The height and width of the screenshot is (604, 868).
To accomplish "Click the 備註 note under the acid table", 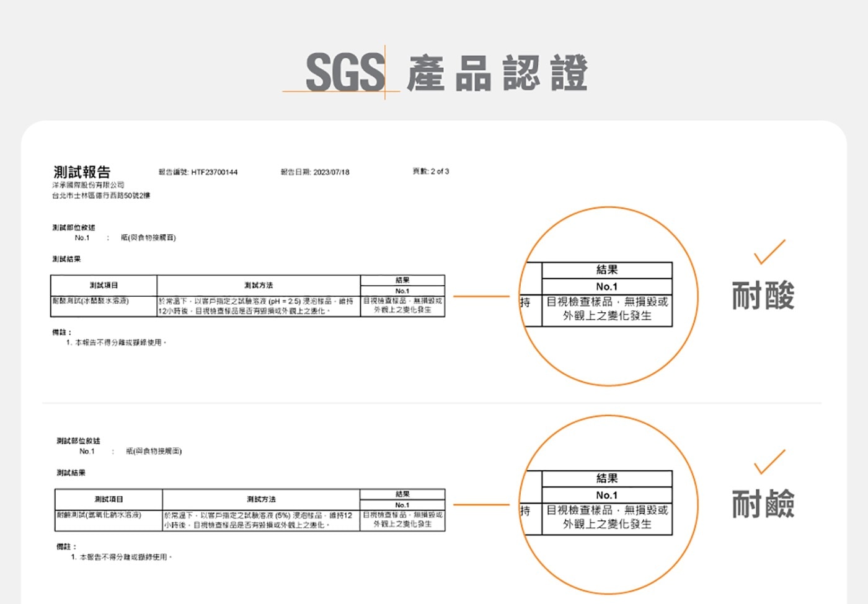I will (110, 338).
